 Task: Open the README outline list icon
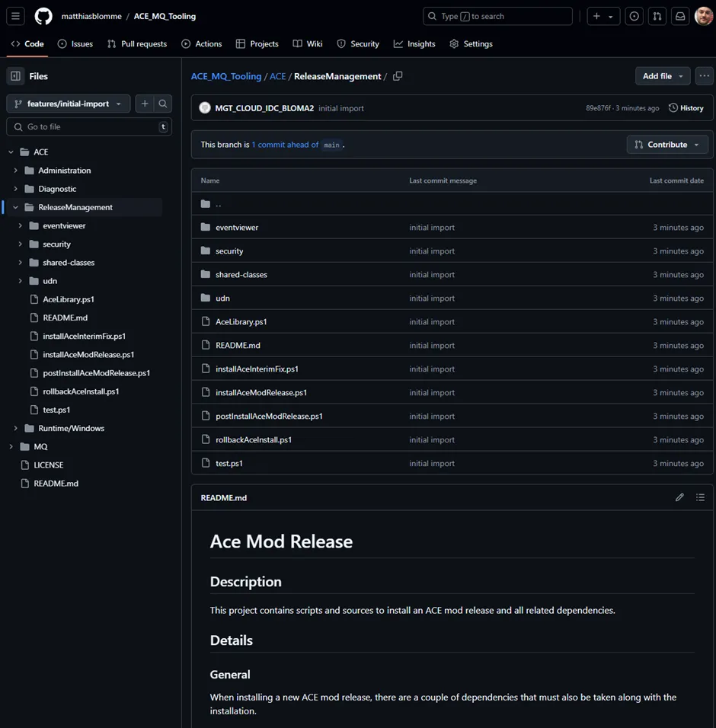(x=700, y=497)
